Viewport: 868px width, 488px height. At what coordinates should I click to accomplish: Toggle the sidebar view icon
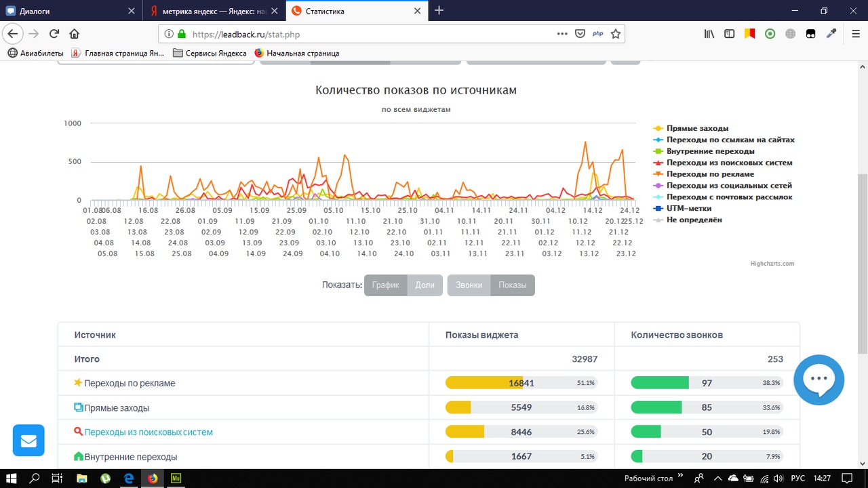click(729, 34)
